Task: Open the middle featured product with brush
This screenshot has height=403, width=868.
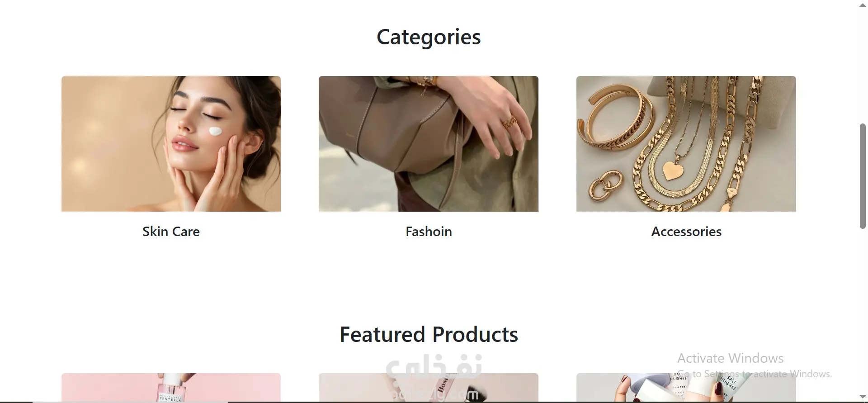Action: 429,387
